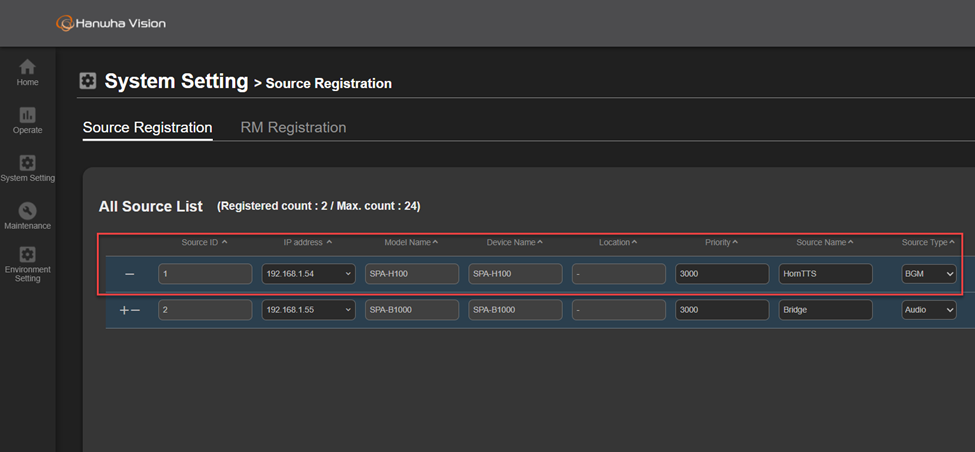Sort the list by Source ID column
Image resolution: width=975 pixels, height=452 pixels.
pos(204,242)
